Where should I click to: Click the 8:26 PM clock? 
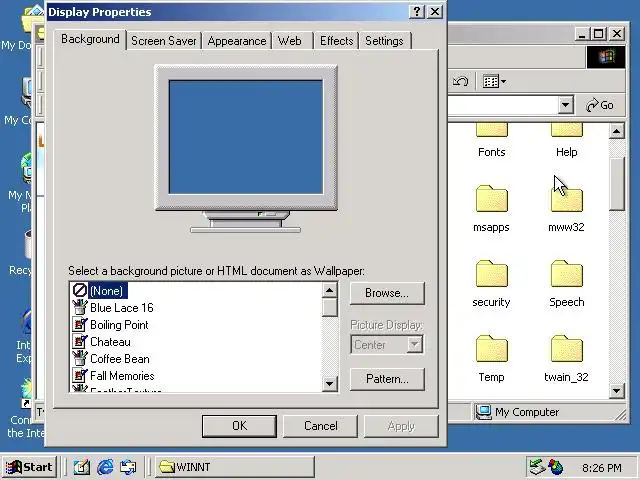(602, 468)
